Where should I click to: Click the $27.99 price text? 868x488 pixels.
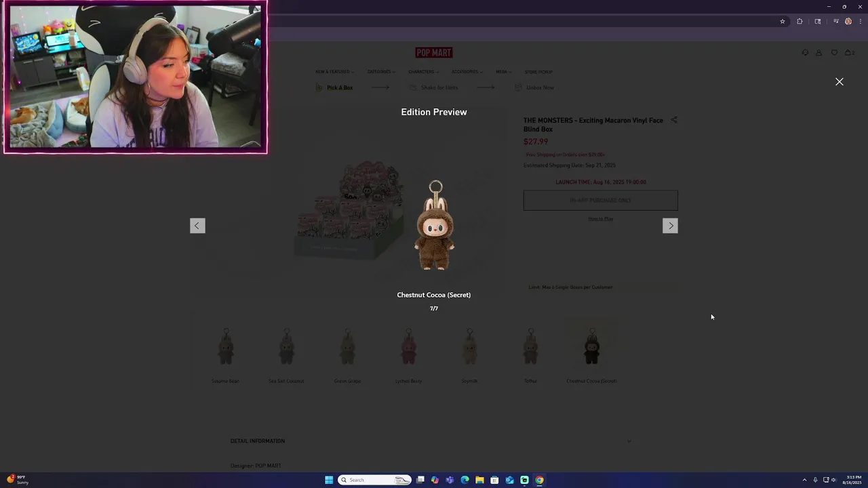pyautogui.click(x=536, y=142)
